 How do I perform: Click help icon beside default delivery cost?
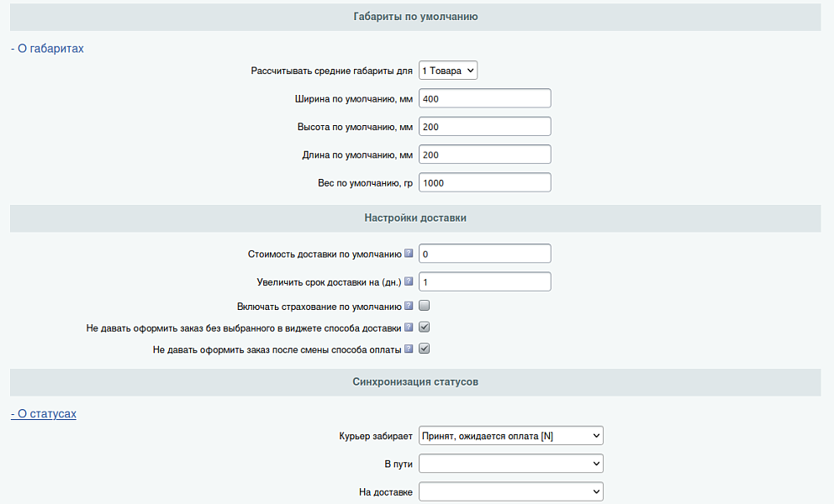coord(409,254)
